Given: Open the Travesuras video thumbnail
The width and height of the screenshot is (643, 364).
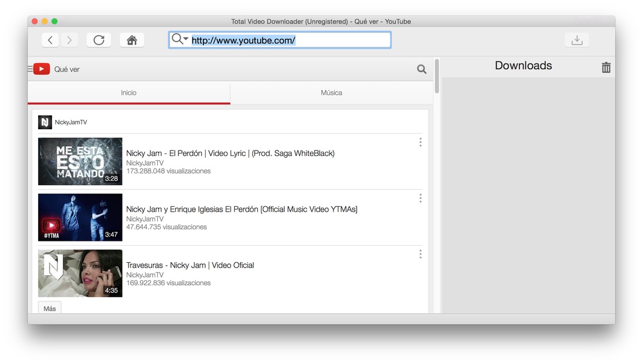Looking at the screenshot, I should [x=80, y=274].
